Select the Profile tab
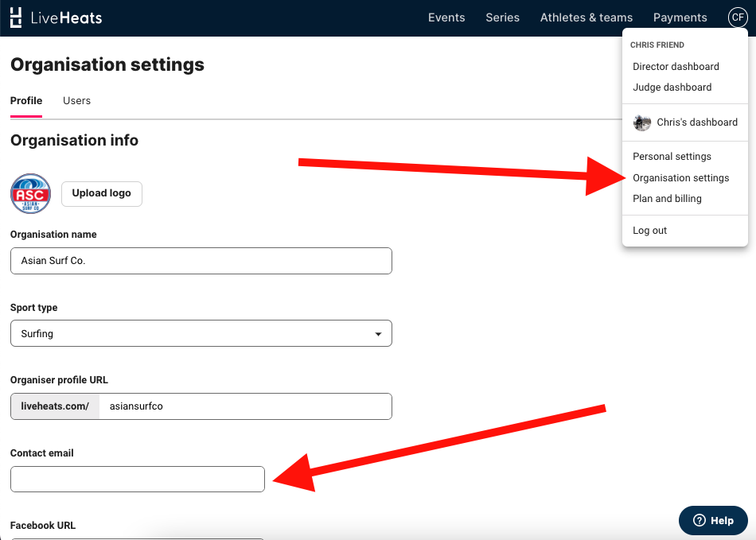Screen dimensions: 756x540 click(26, 101)
